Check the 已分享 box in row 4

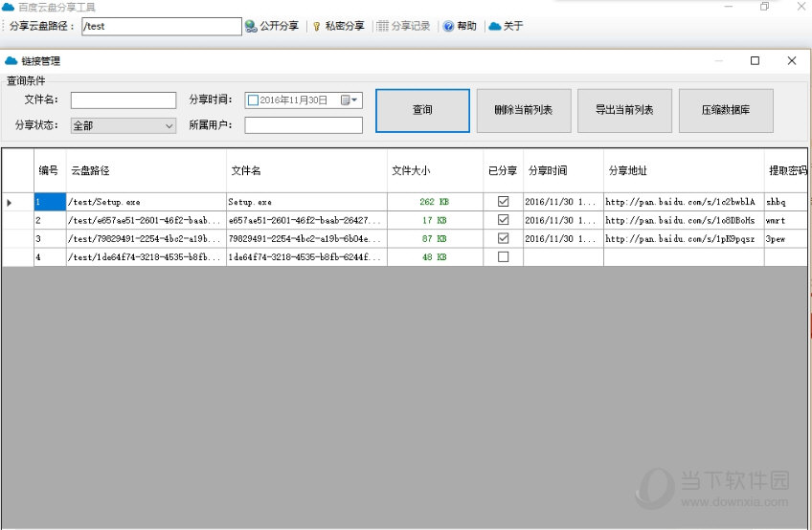coord(503,256)
